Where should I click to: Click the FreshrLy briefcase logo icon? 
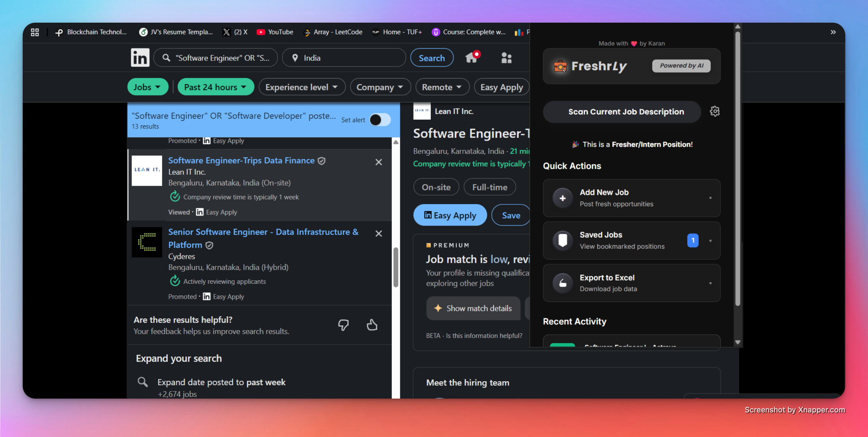tap(560, 66)
